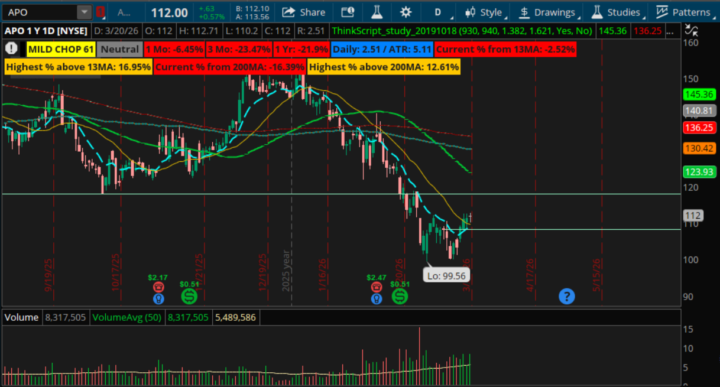Click the blue question mark event icon
Image resolution: width=720 pixels, height=387 pixels.
(567, 296)
